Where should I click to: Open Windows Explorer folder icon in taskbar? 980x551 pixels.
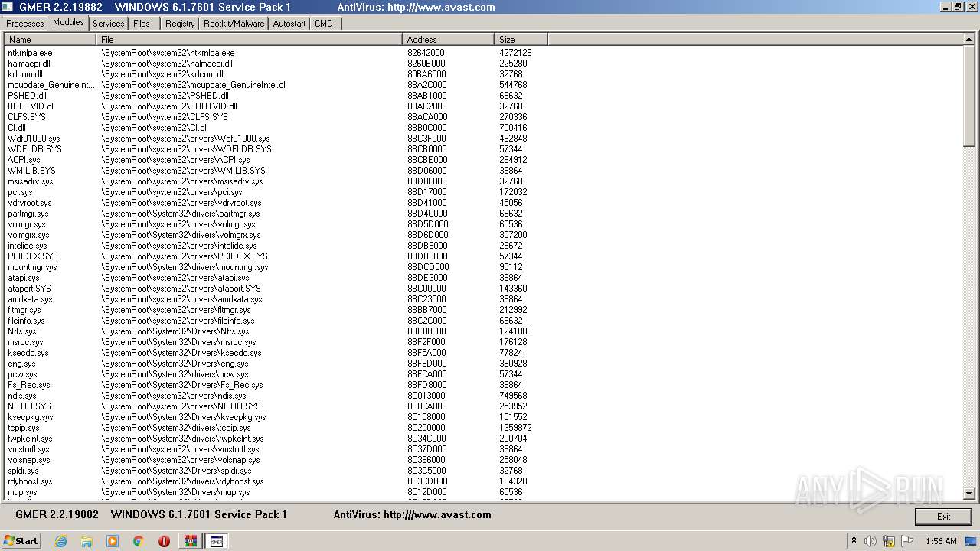click(x=87, y=541)
